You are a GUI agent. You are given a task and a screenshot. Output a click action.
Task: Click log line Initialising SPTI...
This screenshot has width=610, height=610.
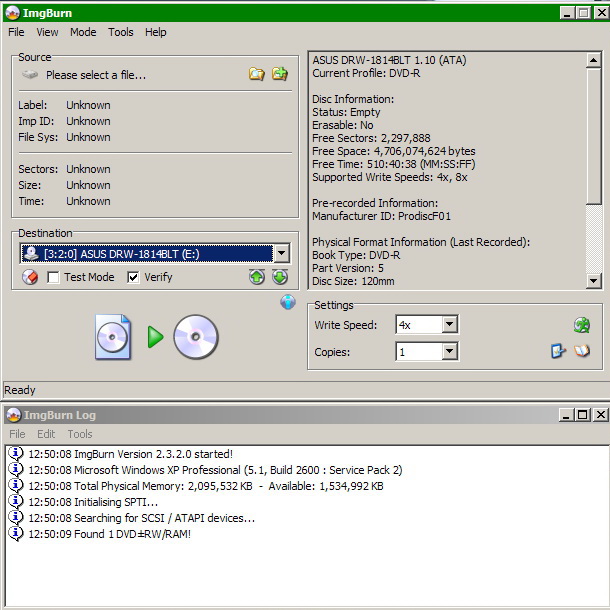(93, 502)
